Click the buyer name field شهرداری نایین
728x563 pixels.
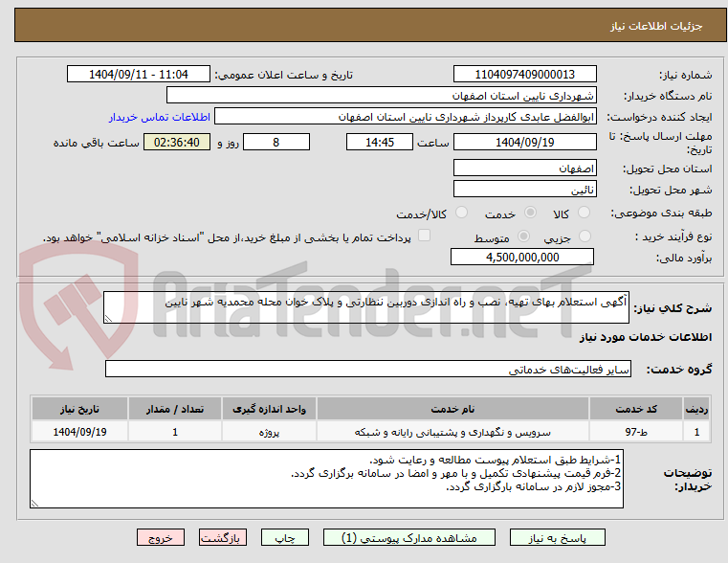pyautogui.click(x=381, y=96)
